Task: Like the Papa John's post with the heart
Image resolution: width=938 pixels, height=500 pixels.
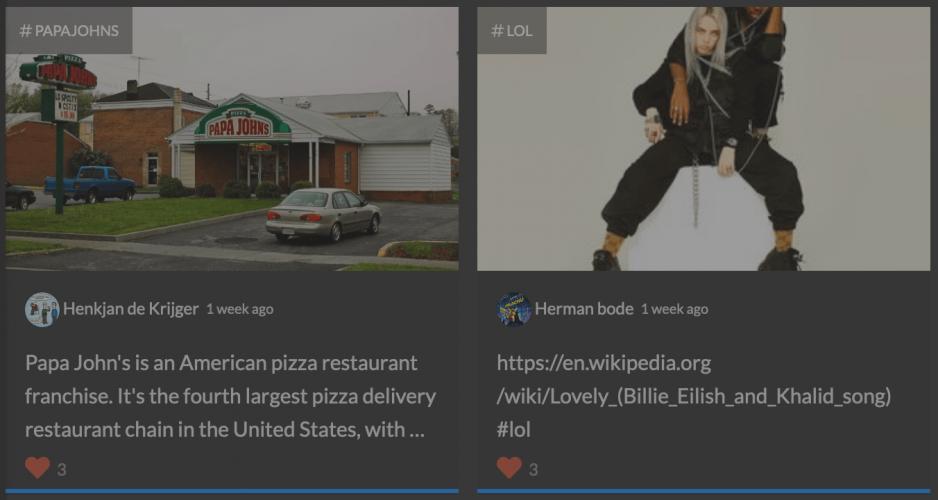Action: (37, 468)
